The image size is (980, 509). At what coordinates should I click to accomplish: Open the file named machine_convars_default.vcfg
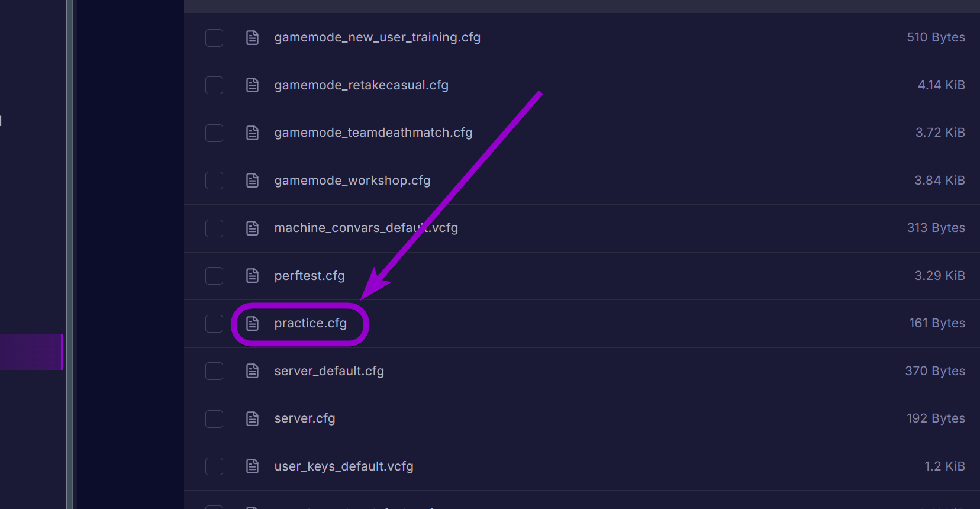coord(366,228)
